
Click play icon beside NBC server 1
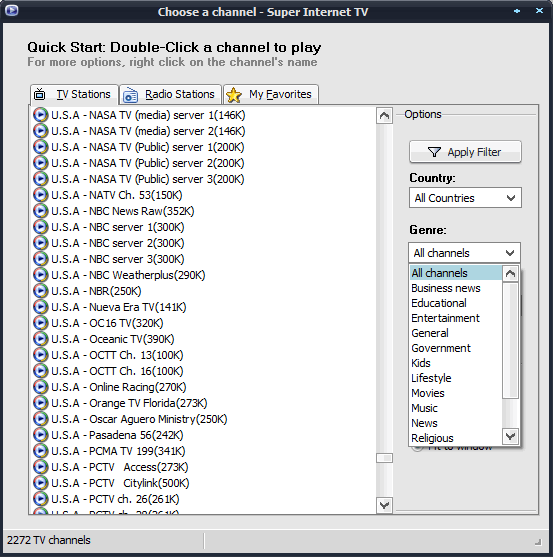[x=40, y=227]
